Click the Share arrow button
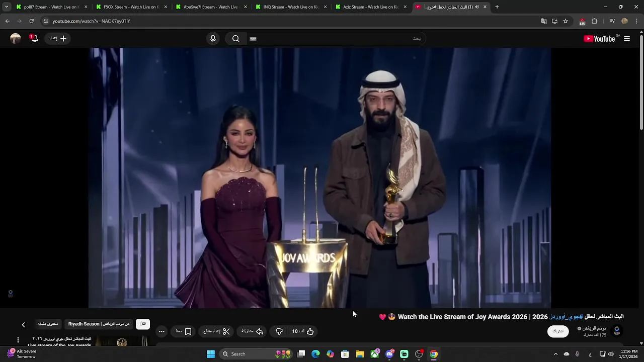Viewport: 644px width, 362px height. click(253, 331)
